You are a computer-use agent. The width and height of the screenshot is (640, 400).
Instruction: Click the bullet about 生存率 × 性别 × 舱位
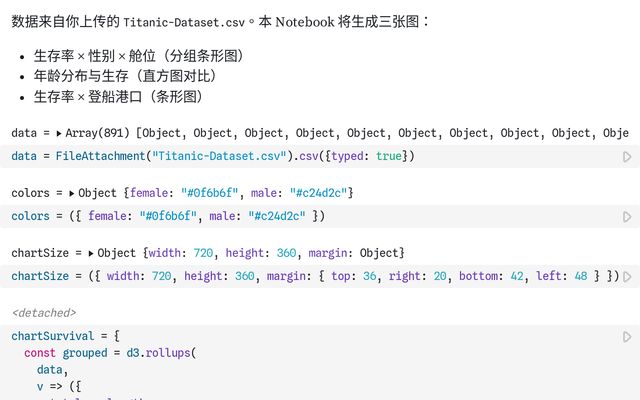[139, 56]
